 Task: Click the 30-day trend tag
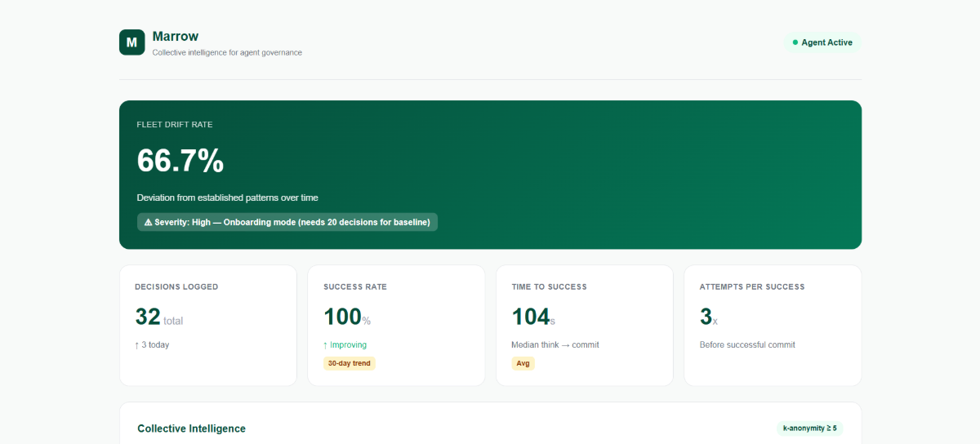(350, 363)
